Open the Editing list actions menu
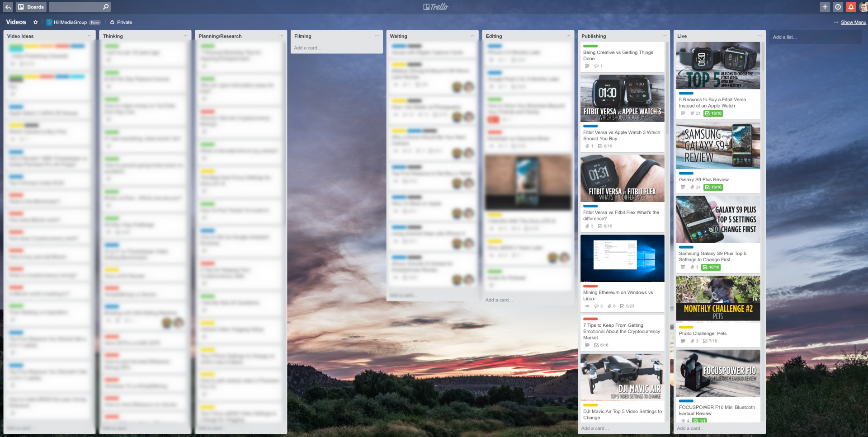Viewport: 868px width, 437px height. [x=568, y=36]
